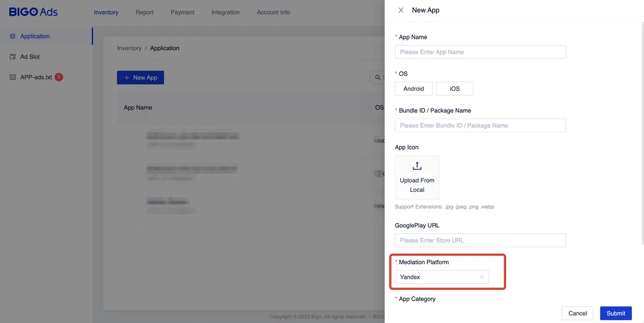Click the Ad Slot sidebar icon

click(13, 57)
